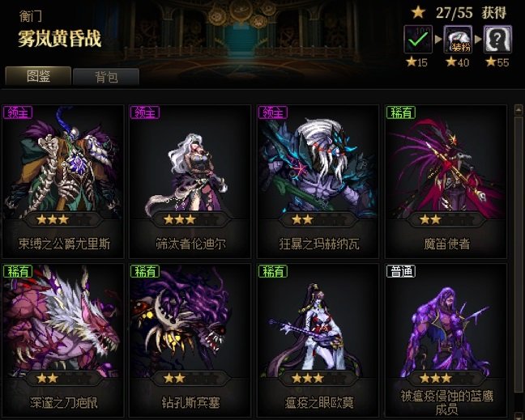525x420 pixels.
Task: Select the 被瘟疫侵蚀的蓝鹰成员 card
Action: coord(446,340)
